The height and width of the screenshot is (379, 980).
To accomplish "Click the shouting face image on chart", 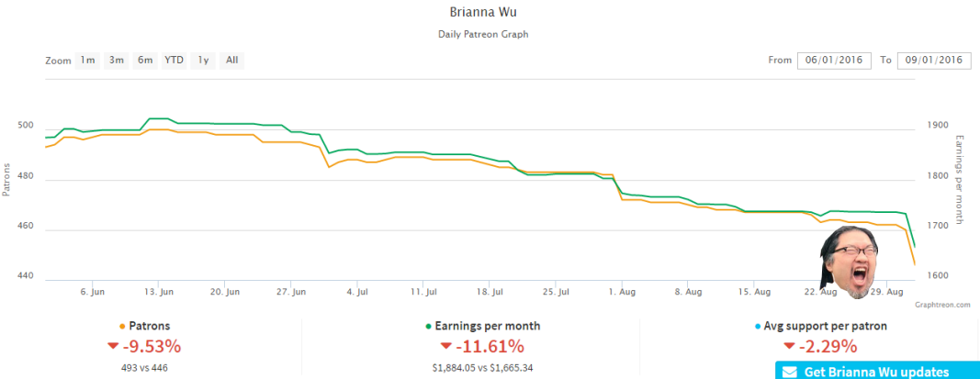I will click(x=850, y=262).
